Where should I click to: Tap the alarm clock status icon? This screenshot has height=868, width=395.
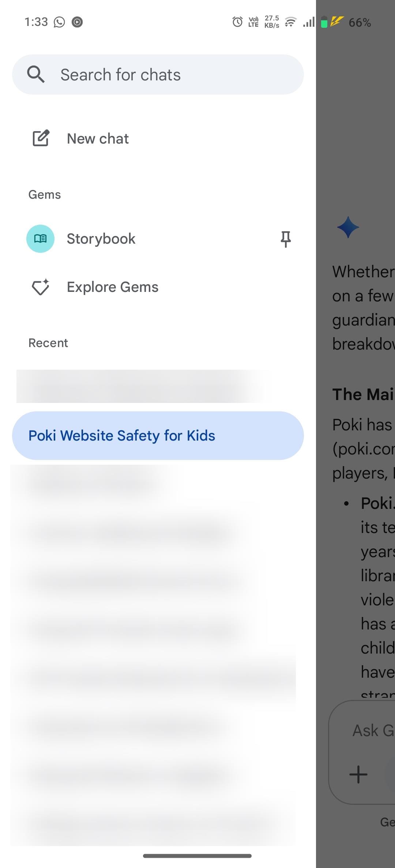point(237,22)
